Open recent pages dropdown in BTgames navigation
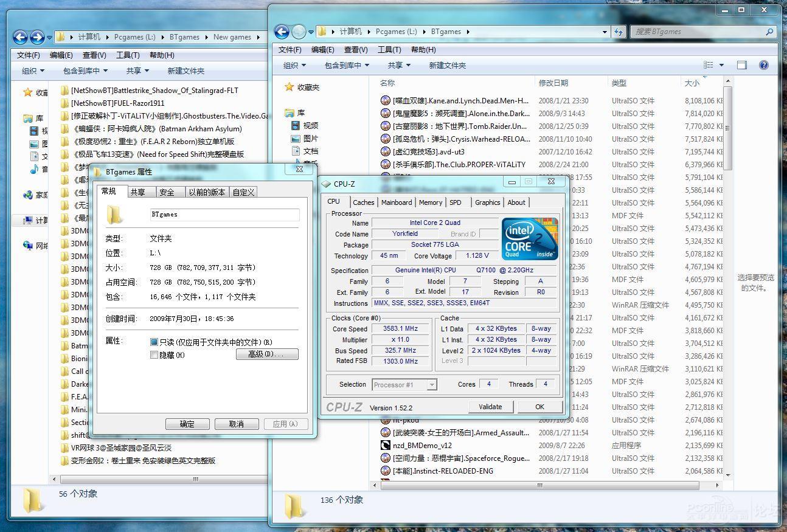Viewport: 787px width, 532px height. pyautogui.click(x=311, y=32)
